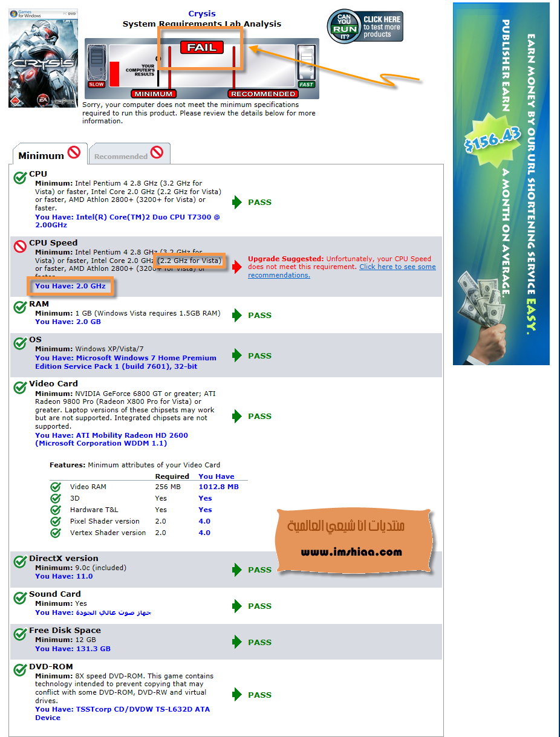
Task: Click the checkmark in the Hardware T&L row
Action: 56,510
